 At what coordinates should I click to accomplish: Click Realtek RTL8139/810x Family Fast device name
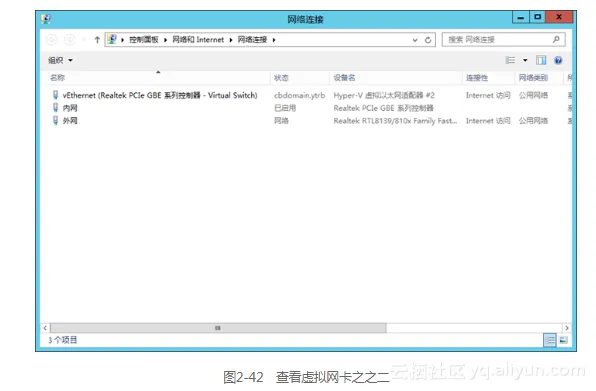tap(395, 121)
